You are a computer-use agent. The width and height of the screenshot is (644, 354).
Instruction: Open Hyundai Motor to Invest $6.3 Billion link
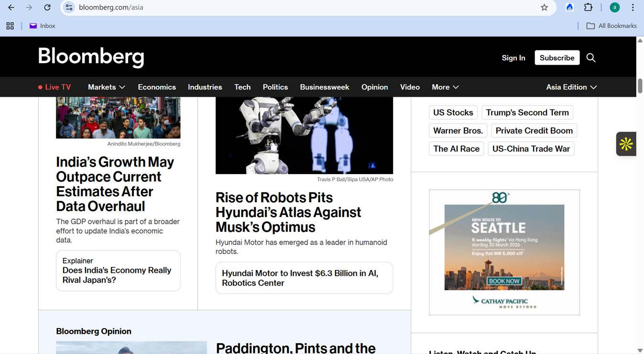304,278
